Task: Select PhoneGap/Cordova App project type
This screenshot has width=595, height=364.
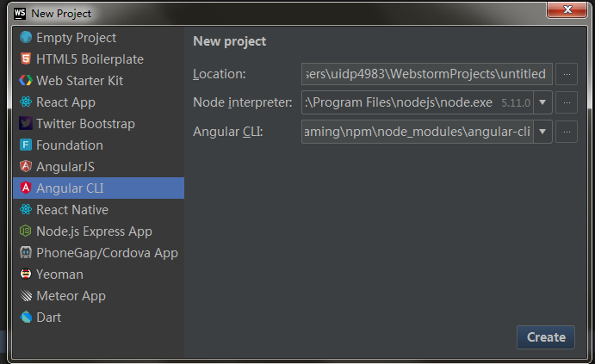Action: coord(107,253)
